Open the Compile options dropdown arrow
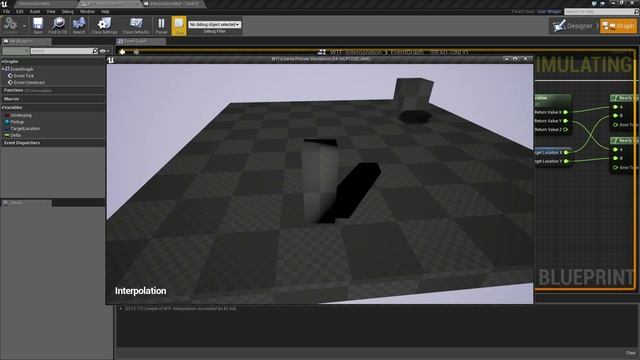The width and height of the screenshot is (640, 360). [24, 25]
